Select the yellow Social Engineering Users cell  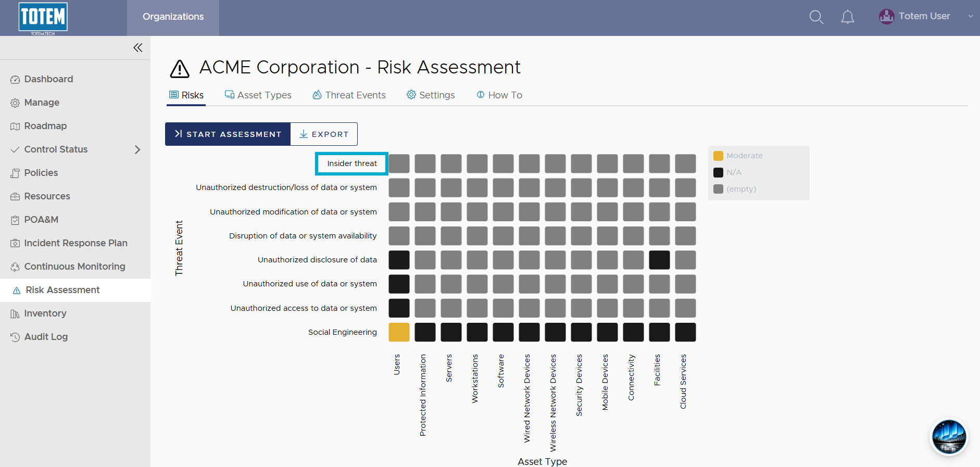point(399,332)
